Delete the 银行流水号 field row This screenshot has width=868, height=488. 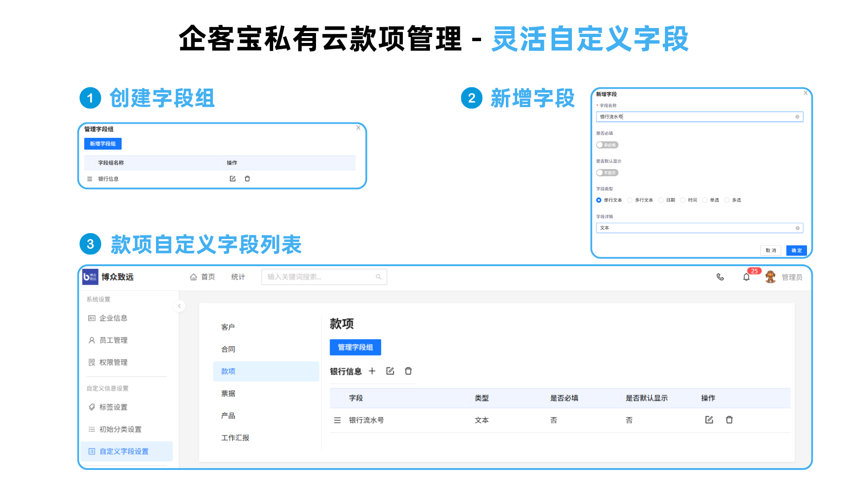[x=729, y=420]
